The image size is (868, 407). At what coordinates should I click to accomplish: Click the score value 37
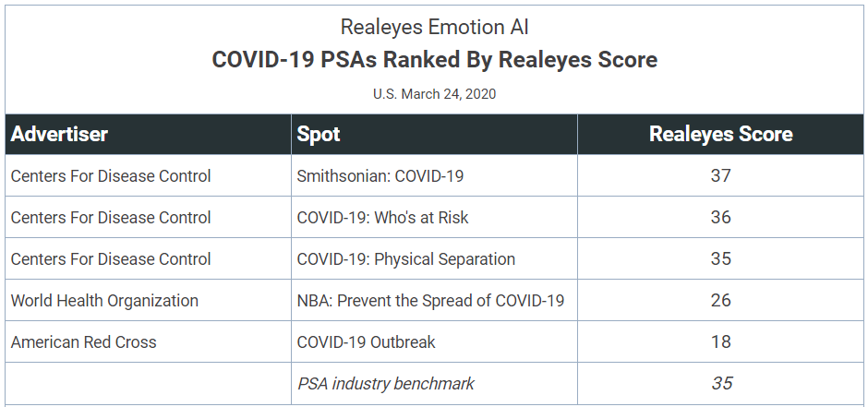720,175
